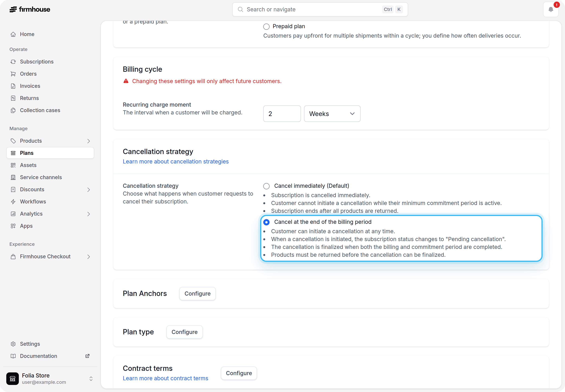Click the Invoices document icon
The image size is (565, 392).
[x=13, y=86]
